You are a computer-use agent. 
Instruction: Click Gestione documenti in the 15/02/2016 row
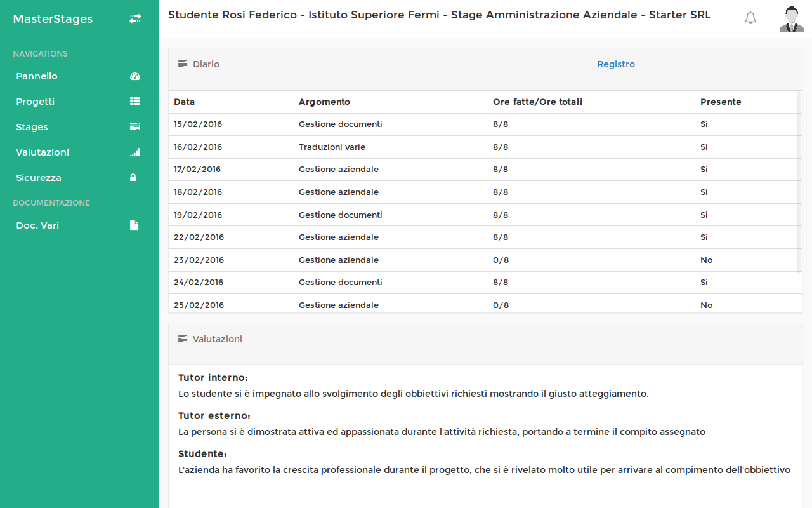tap(341, 124)
